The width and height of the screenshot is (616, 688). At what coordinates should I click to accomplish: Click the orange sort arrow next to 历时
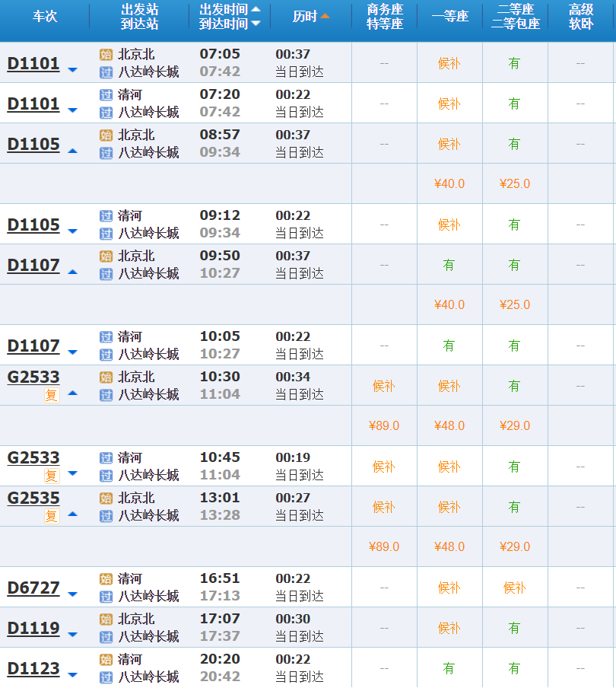coord(325,16)
